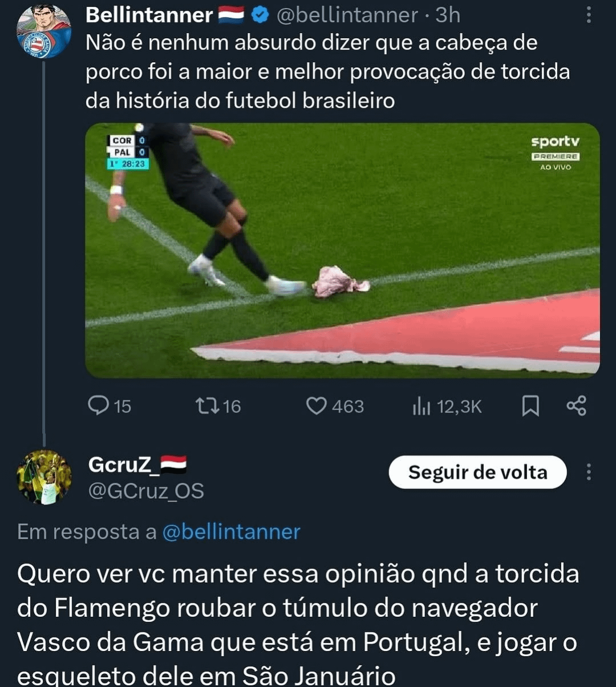Click the reply comment icon
Image resolution: width=616 pixels, height=687 pixels.
click(99, 406)
